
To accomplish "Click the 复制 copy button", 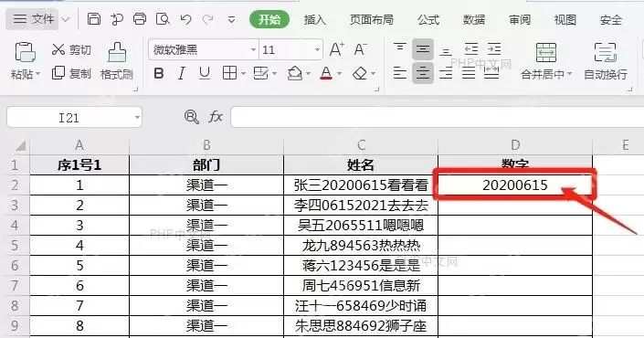I will (x=71, y=73).
